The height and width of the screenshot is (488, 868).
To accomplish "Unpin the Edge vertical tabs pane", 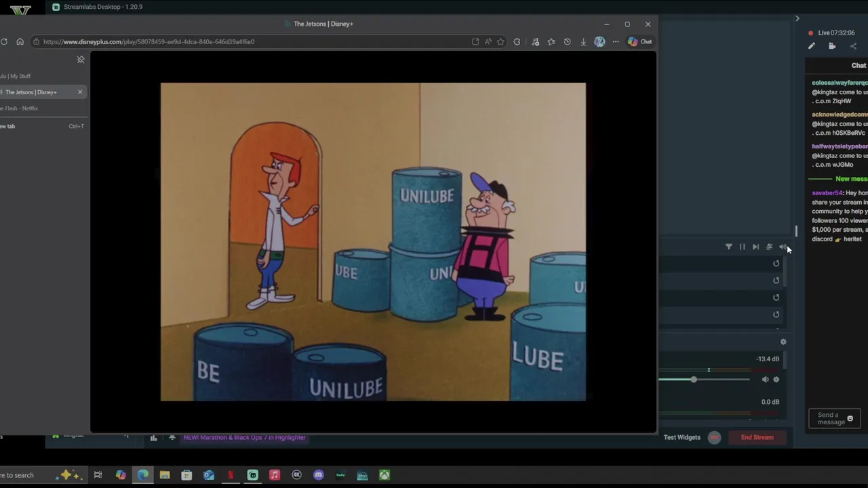I will tap(81, 60).
